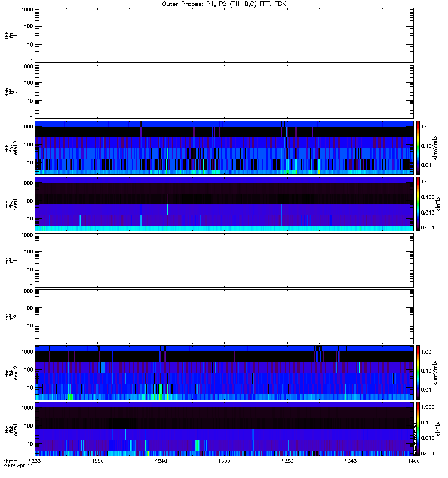The height and width of the screenshot is (478, 448).
Task: Click the <|nT|> unit label beside thb scm1
Action: [438, 204]
